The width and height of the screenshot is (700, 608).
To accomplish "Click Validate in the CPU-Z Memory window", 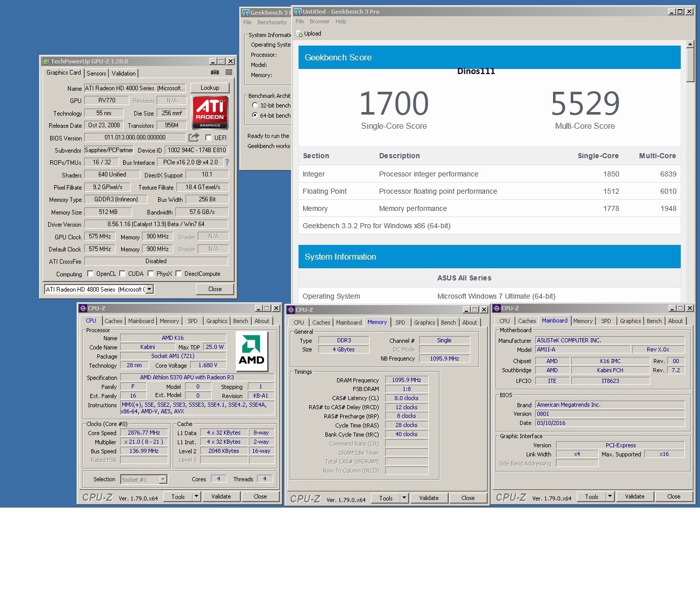I will 429,498.
